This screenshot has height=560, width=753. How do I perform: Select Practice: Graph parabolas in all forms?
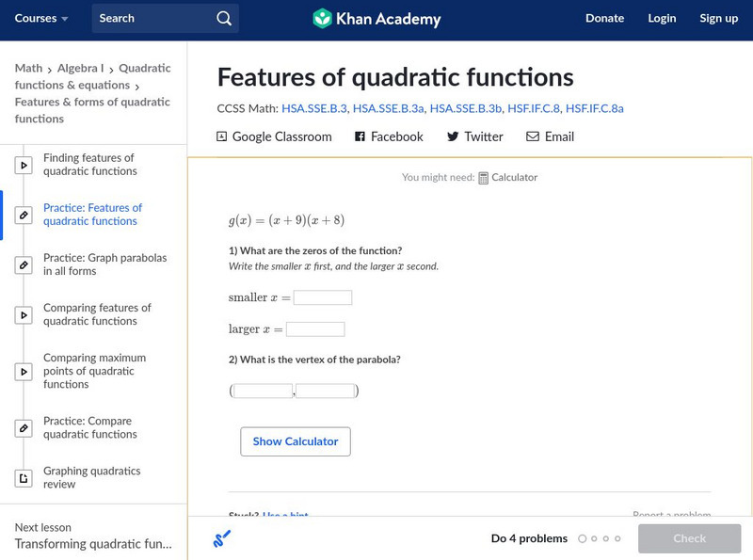104,264
